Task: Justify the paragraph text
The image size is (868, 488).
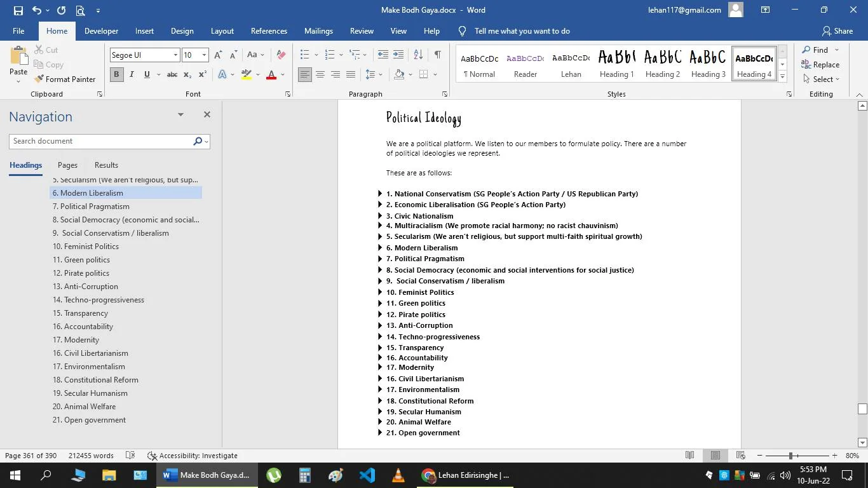Action: (x=351, y=74)
